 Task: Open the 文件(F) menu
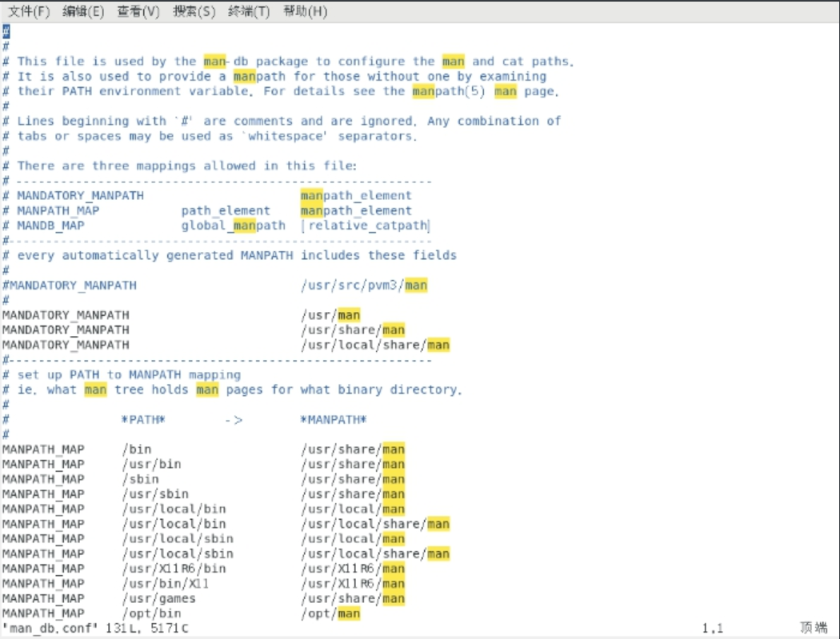29,11
